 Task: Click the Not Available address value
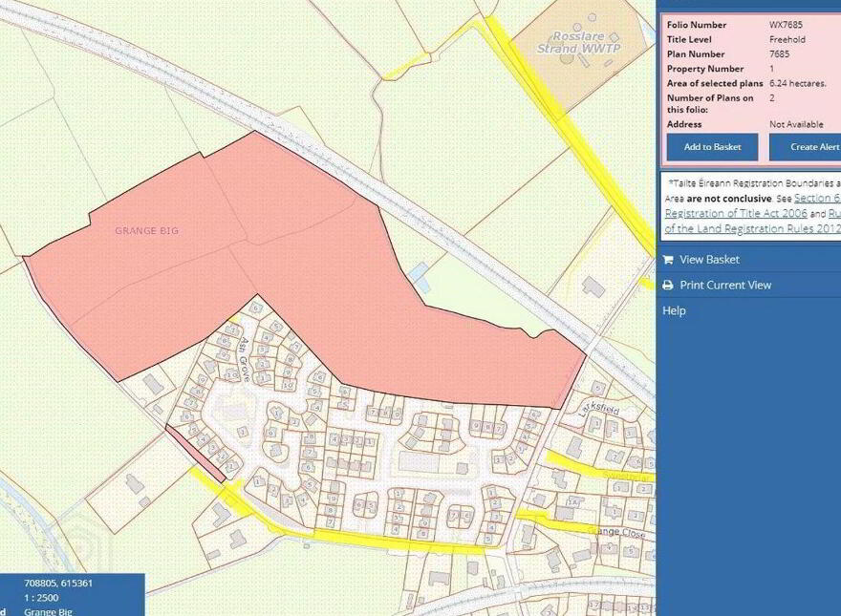pyautogui.click(x=796, y=124)
